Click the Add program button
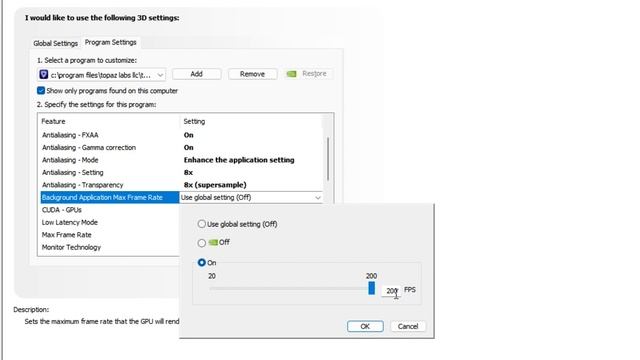Viewport: 640px width, 360px height. [x=196, y=74]
